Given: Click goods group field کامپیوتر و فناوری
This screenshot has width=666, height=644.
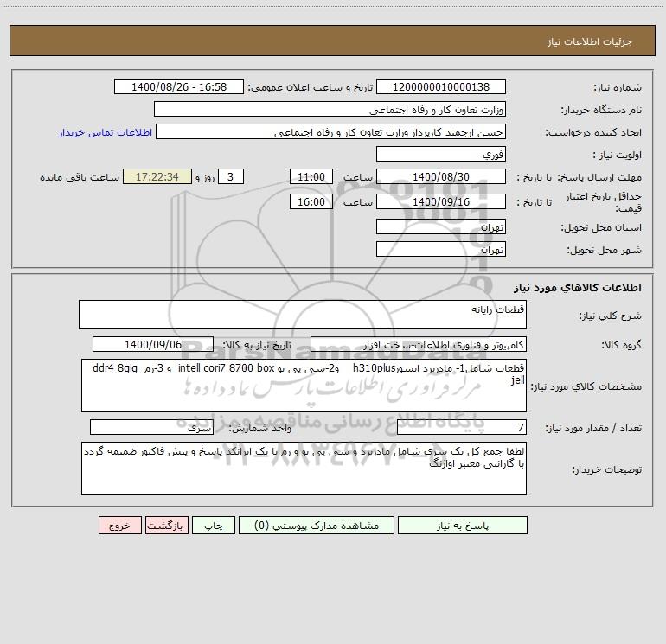Looking at the screenshot, I should tap(419, 344).
